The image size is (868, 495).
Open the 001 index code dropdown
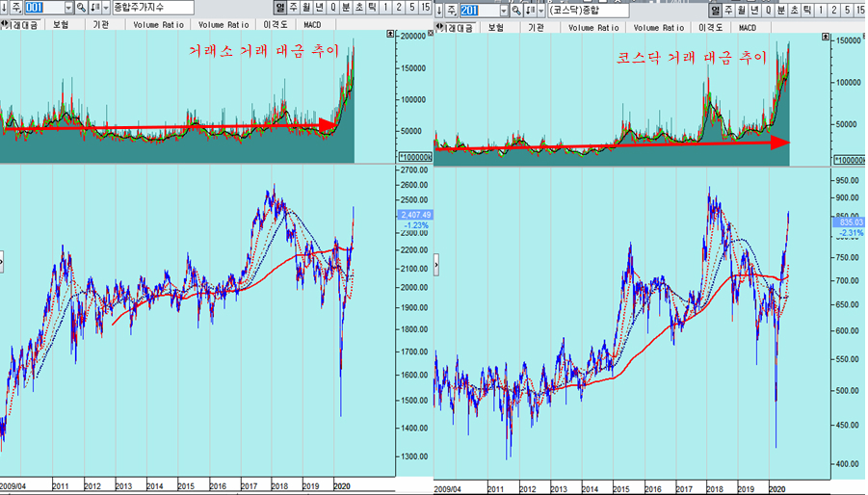pyautogui.click(x=68, y=9)
